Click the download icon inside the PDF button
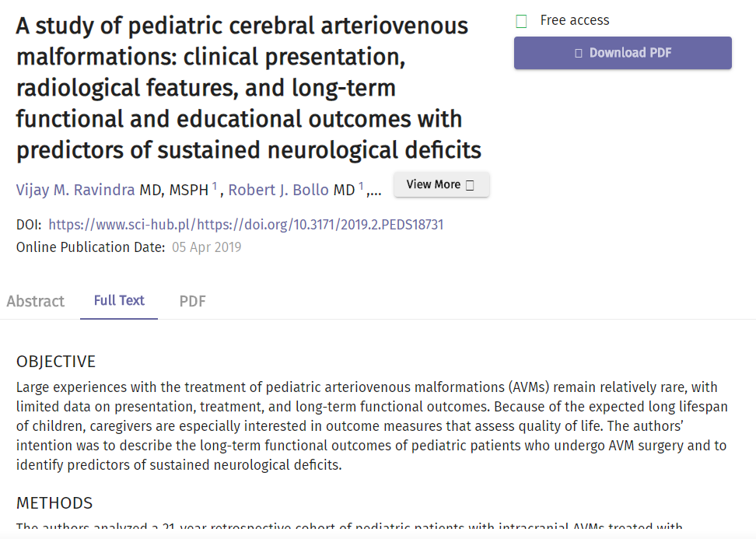Image resolution: width=756 pixels, height=539 pixels. coord(578,53)
